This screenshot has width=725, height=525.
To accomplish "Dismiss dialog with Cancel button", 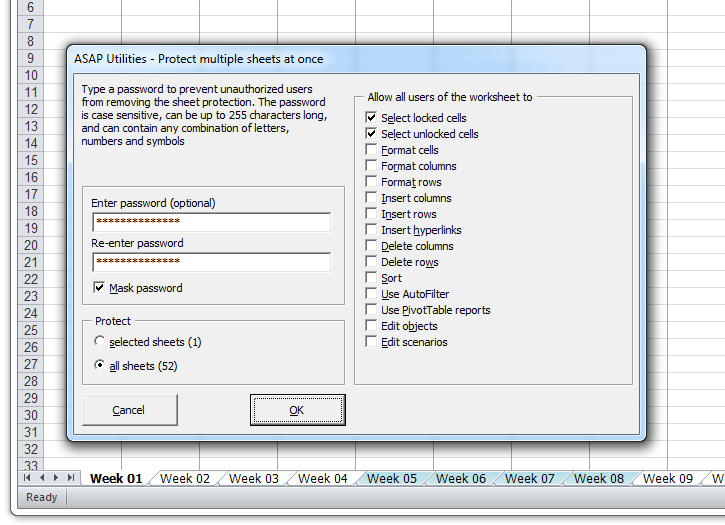I will coord(129,410).
